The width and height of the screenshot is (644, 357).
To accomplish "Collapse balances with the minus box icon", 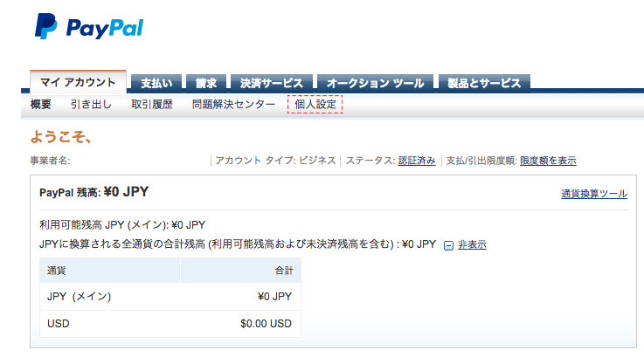I will click(448, 245).
